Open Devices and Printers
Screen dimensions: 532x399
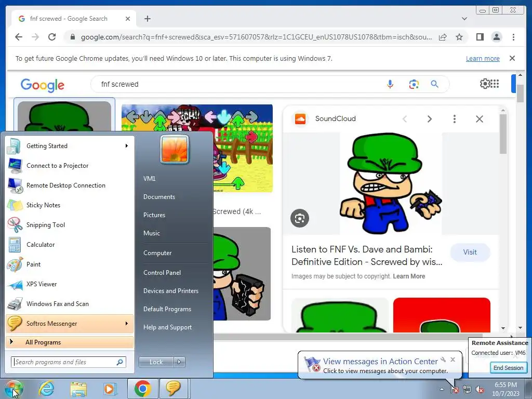tap(170, 291)
